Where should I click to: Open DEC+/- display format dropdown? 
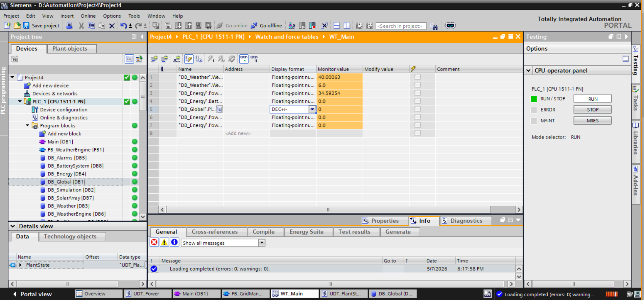(312, 109)
